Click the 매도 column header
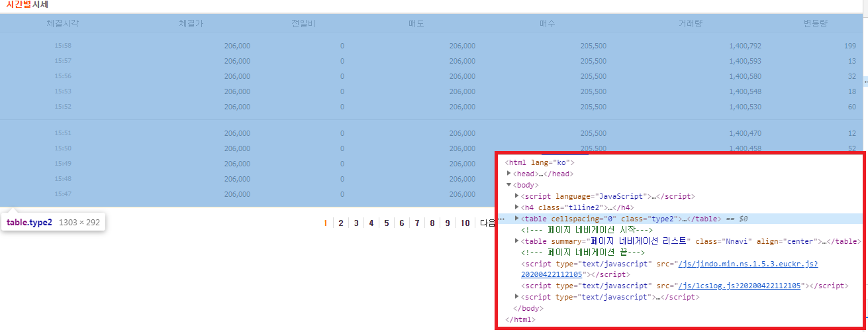Viewport: 868px width, 332px height. click(x=416, y=23)
